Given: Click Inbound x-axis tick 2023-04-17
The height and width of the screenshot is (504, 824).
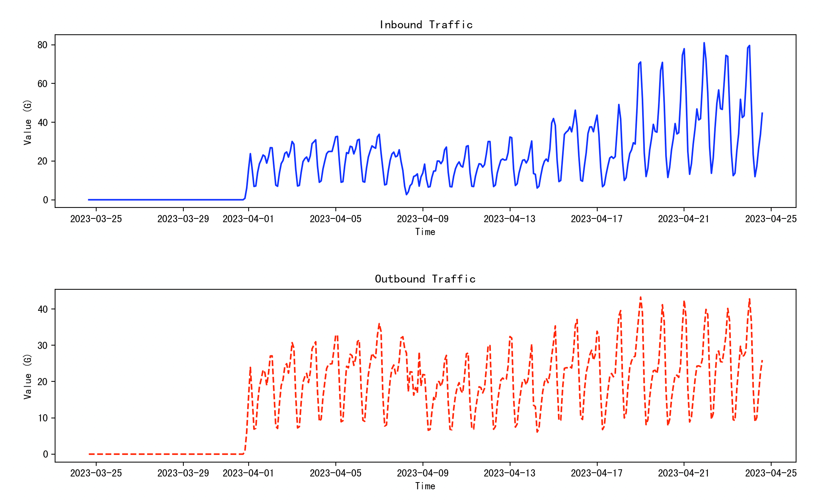Looking at the screenshot, I should click(x=597, y=219).
